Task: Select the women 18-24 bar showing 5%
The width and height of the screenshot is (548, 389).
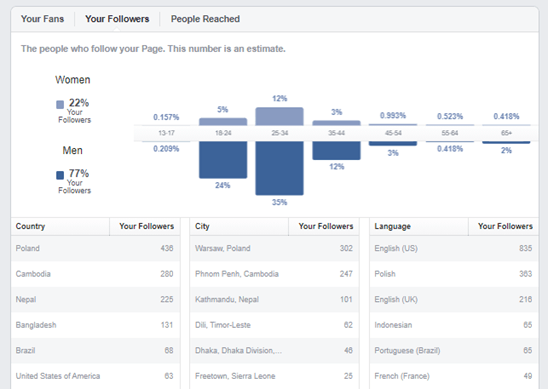Action: click(223, 122)
